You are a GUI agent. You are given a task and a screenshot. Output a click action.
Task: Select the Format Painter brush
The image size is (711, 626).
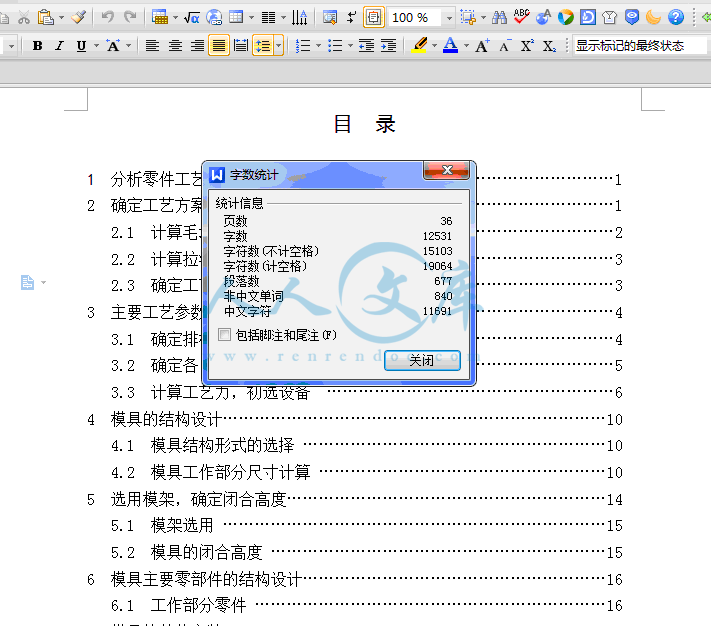[78, 18]
